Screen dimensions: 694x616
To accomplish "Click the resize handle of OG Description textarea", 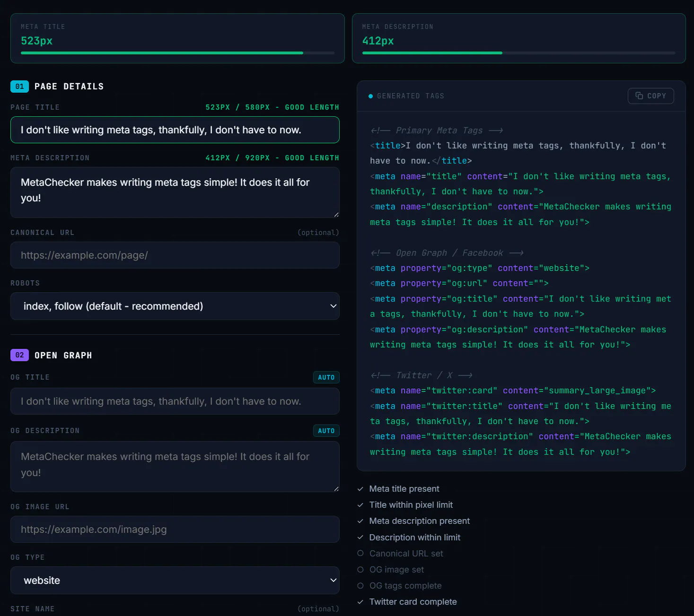I will coord(336,489).
